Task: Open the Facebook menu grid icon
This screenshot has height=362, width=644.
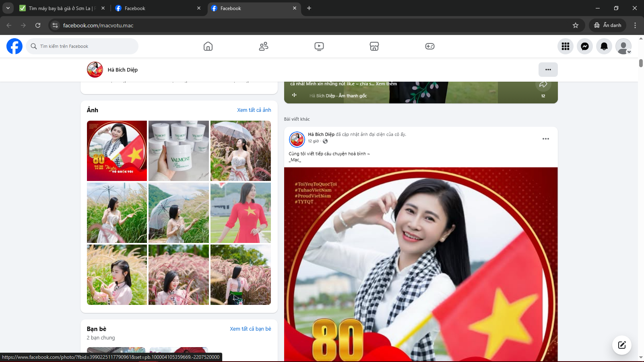Action: (x=566, y=46)
